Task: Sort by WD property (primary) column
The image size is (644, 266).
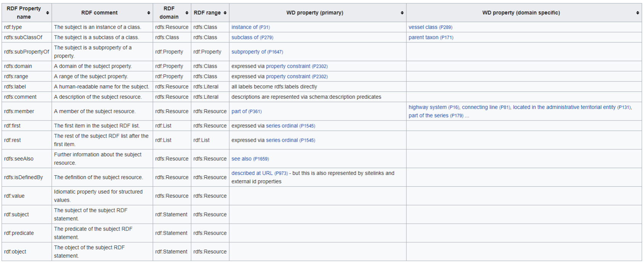Action: [402, 13]
